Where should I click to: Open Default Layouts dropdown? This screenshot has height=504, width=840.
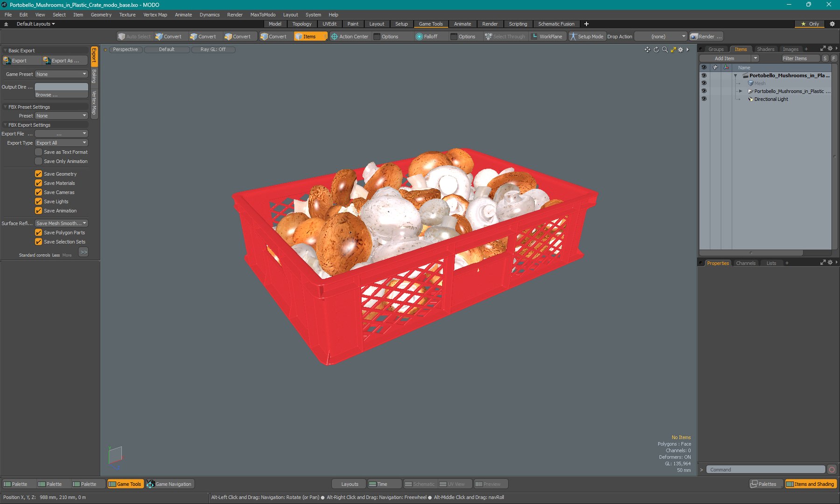pos(35,24)
